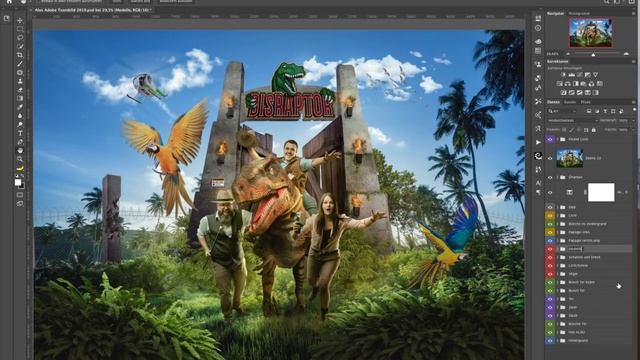Screen dimensions: 640x360
Task: Expand the Büsche im Hintergrund group
Action: [x=558, y=224]
